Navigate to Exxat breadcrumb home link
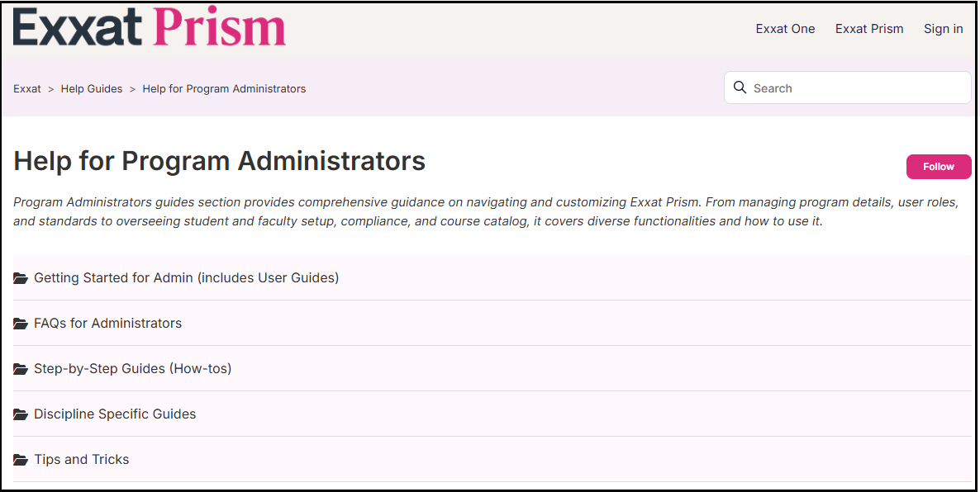The width and height of the screenshot is (980, 492). 27,89
